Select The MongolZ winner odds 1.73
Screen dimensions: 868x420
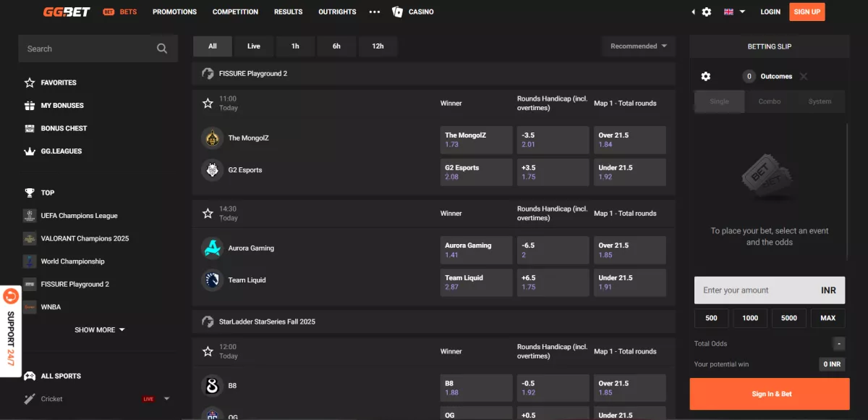[476, 140]
